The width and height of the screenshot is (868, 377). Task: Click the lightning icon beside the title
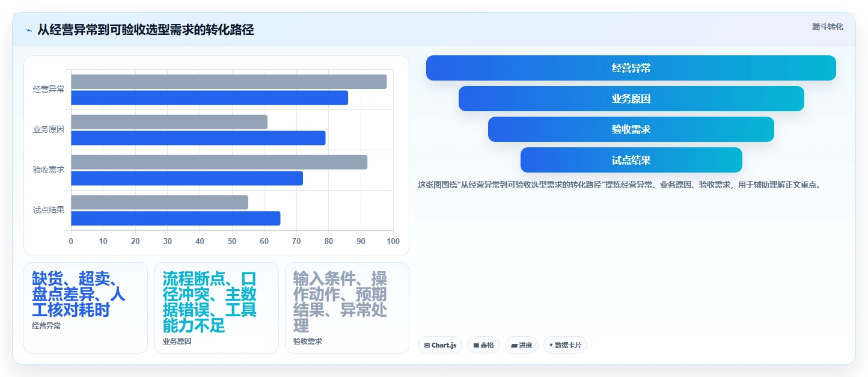[x=28, y=30]
